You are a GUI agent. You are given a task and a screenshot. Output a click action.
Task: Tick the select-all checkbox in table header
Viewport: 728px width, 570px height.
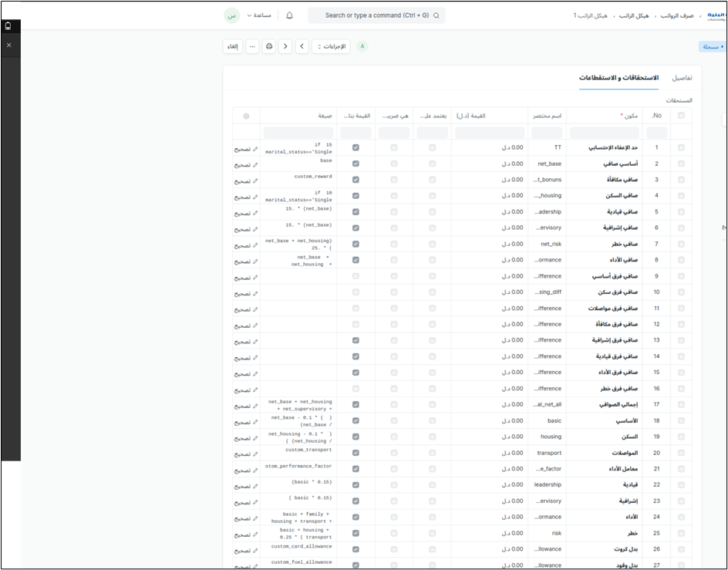[681, 116]
